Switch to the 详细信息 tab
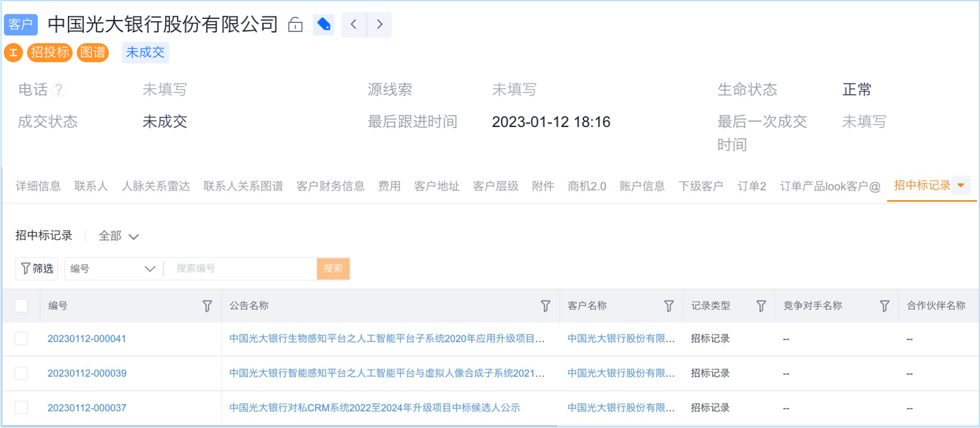Image resolution: width=980 pixels, height=428 pixels. coord(38,186)
